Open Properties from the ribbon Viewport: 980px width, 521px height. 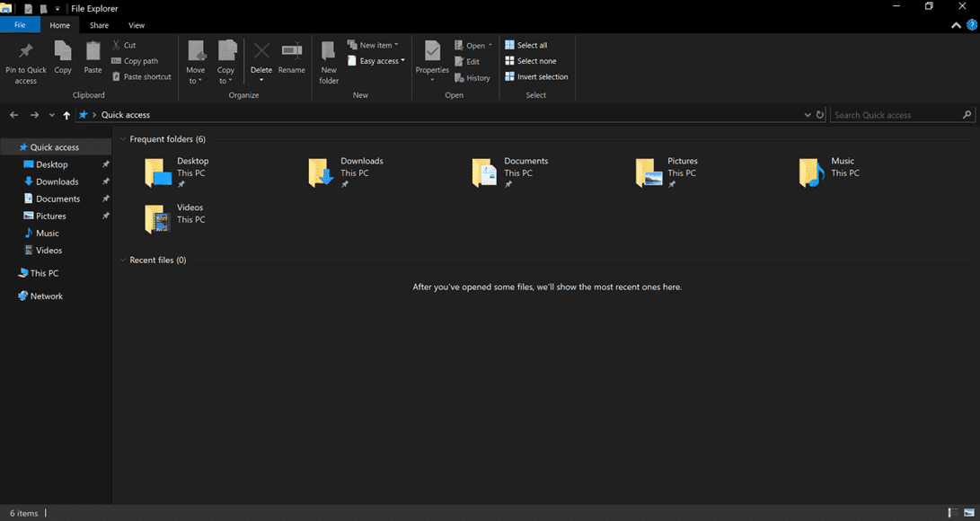click(x=432, y=51)
